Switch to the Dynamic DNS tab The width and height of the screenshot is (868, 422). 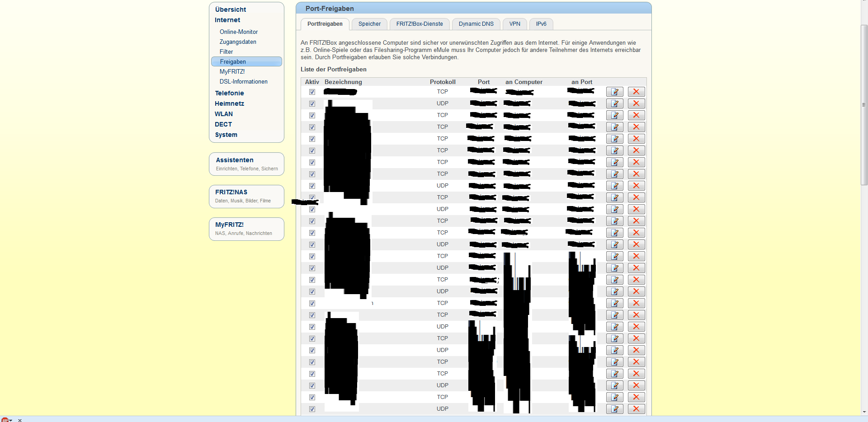(476, 24)
